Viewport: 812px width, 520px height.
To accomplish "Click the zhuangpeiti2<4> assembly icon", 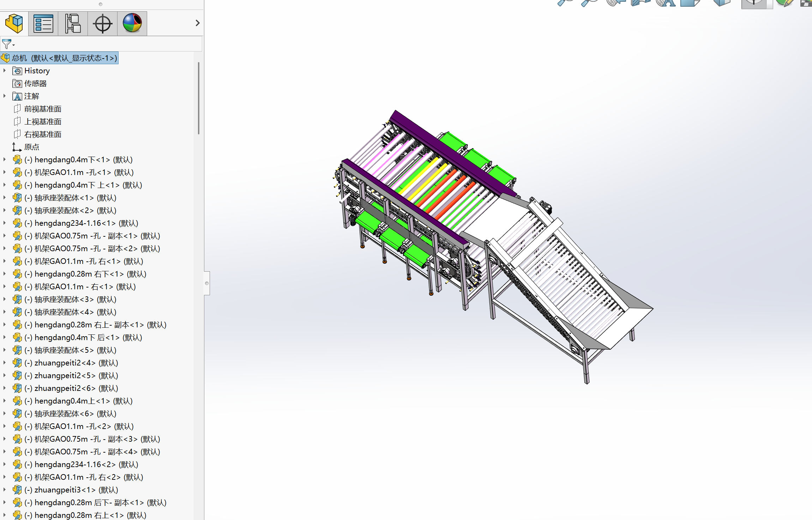I will [x=17, y=363].
